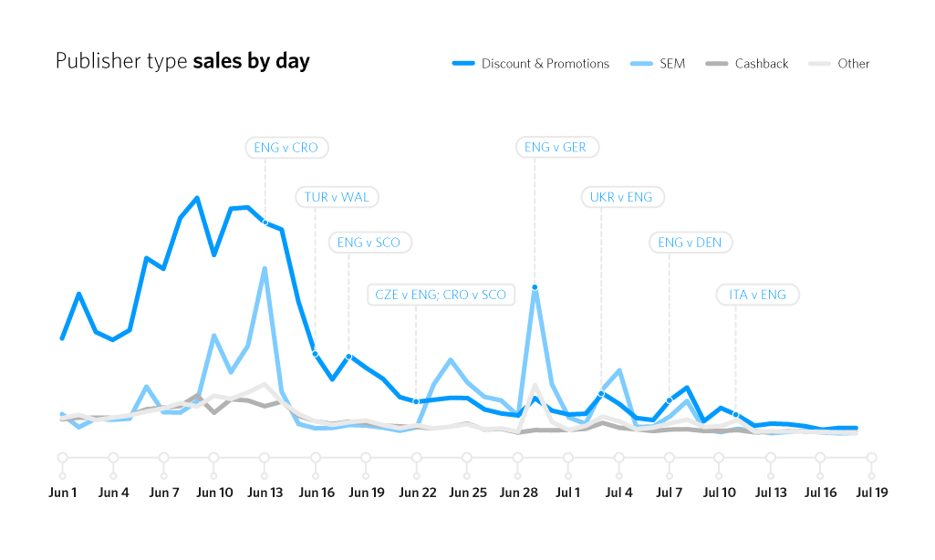This screenshot has width=935, height=560.
Task: Select the TUR v WAL annotation label
Action: [x=337, y=197]
